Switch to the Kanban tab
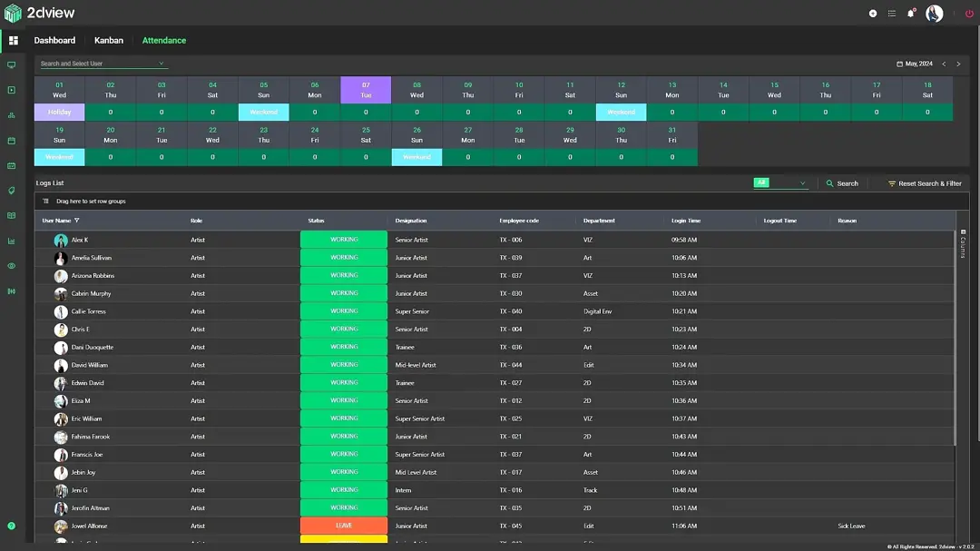 [x=109, y=41]
